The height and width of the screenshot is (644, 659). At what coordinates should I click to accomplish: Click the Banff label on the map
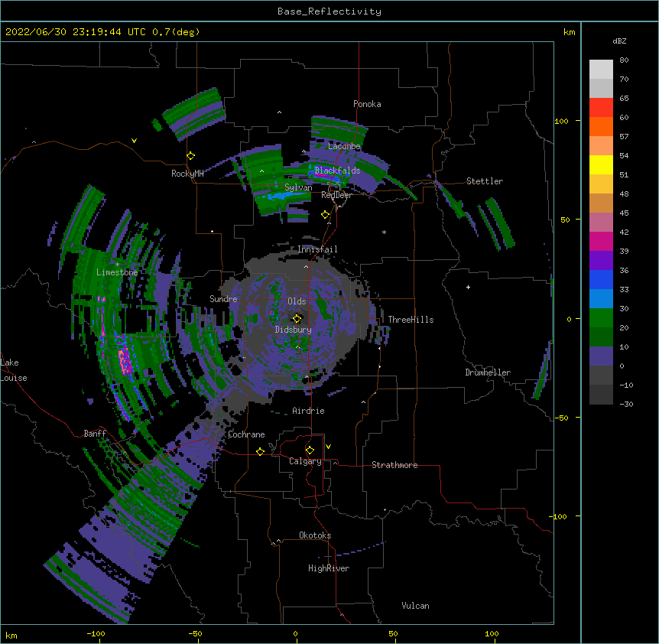[95, 434]
